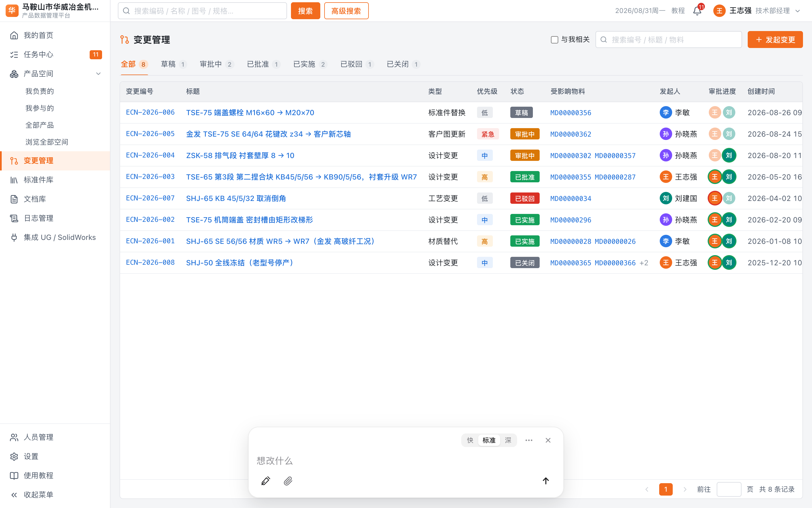Click the 已驳回 status tag for ECN-2026-007
This screenshot has width=812, height=508.
pyautogui.click(x=525, y=198)
